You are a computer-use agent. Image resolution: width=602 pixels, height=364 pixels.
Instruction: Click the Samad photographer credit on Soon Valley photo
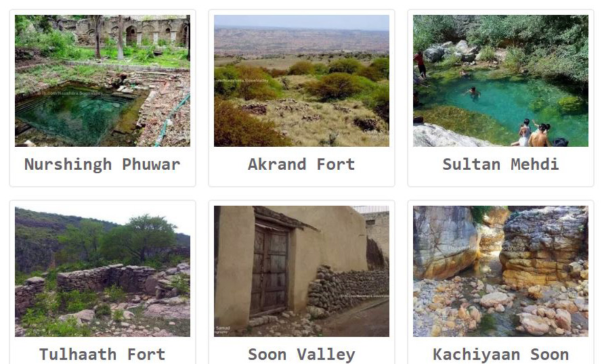223,330
